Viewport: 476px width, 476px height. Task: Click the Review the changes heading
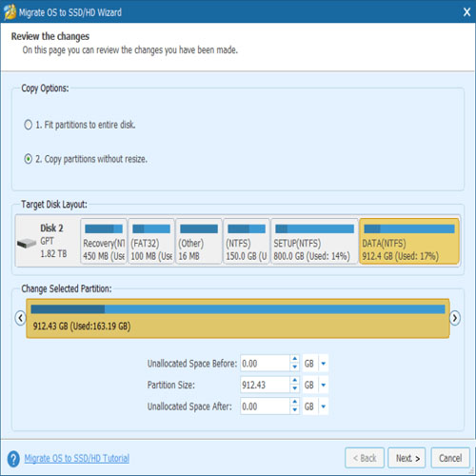(50, 36)
